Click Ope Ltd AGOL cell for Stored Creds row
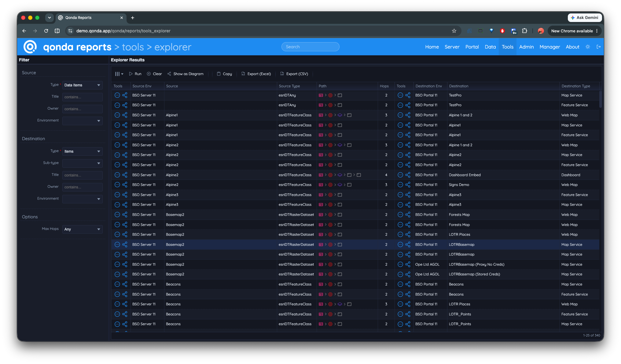The height and width of the screenshot is (364, 621). 430,274
